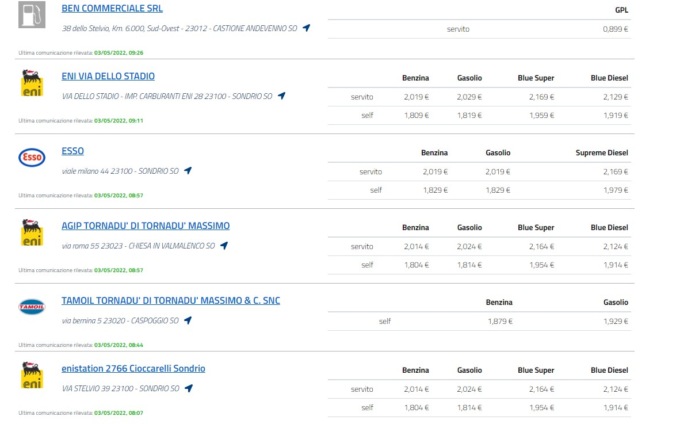Click the Eni logo beside enistation 2766 Cioccarelli
The image size is (680, 424).
pos(32,375)
